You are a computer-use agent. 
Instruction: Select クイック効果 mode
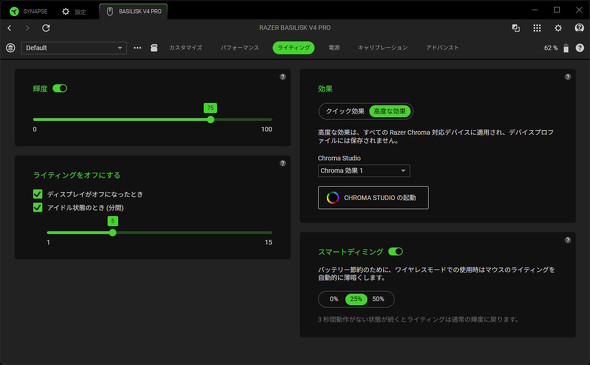345,111
